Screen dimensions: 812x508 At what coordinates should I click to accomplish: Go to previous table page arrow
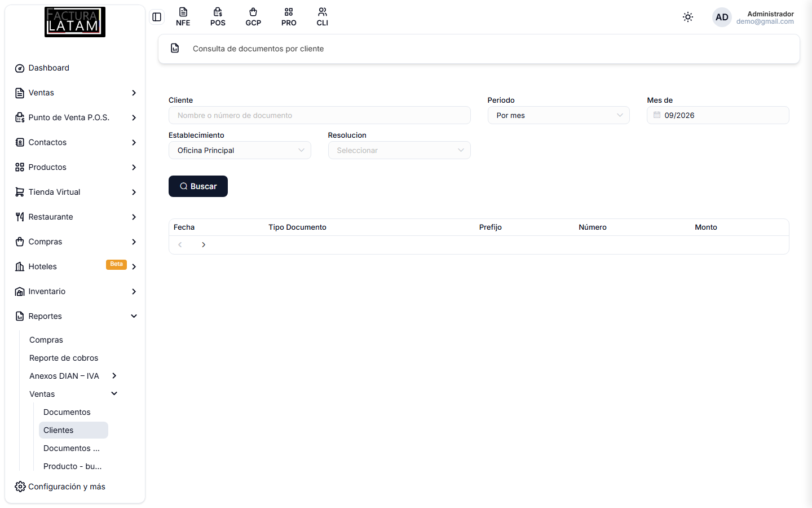pyautogui.click(x=180, y=245)
